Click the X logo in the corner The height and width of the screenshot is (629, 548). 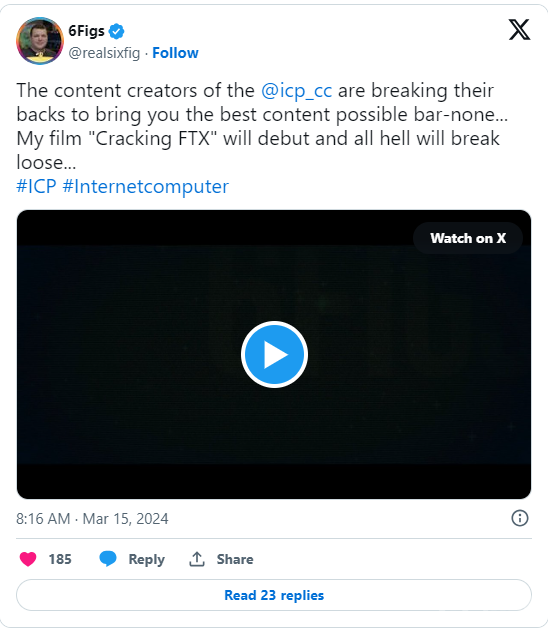tap(520, 30)
